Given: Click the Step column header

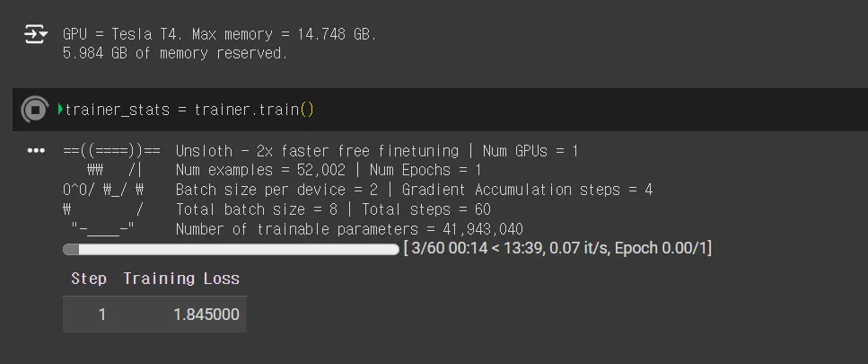Looking at the screenshot, I should click(89, 278).
